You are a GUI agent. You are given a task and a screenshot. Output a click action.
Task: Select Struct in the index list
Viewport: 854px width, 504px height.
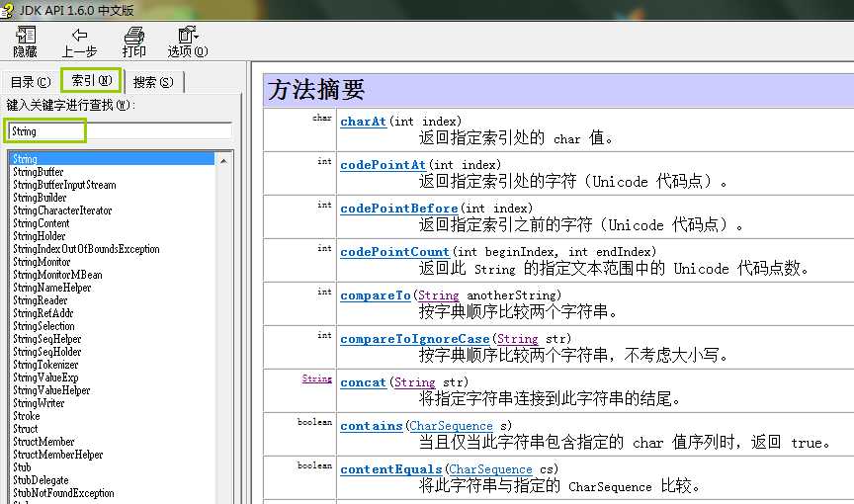point(25,429)
